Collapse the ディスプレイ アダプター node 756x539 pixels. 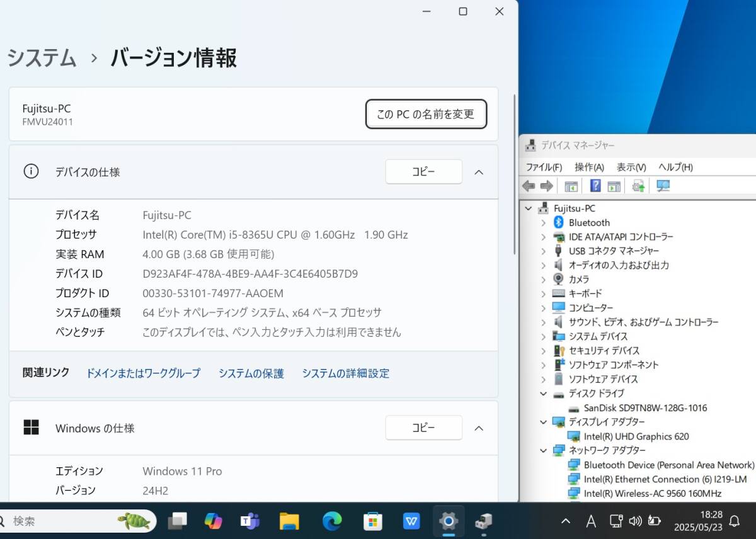(x=543, y=422)
